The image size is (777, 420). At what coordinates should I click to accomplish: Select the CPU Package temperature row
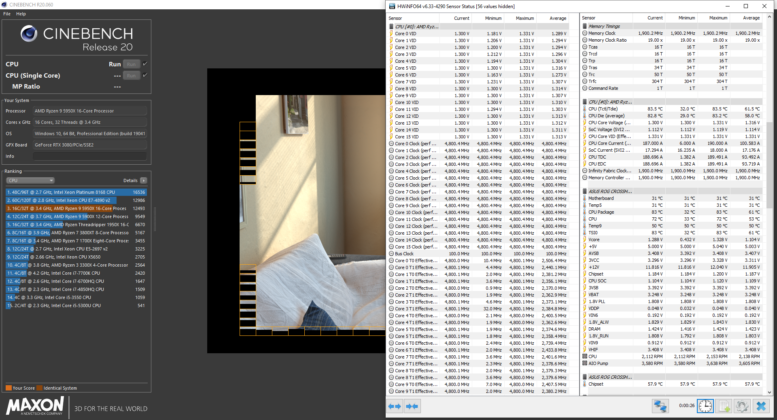click(672, 212)
